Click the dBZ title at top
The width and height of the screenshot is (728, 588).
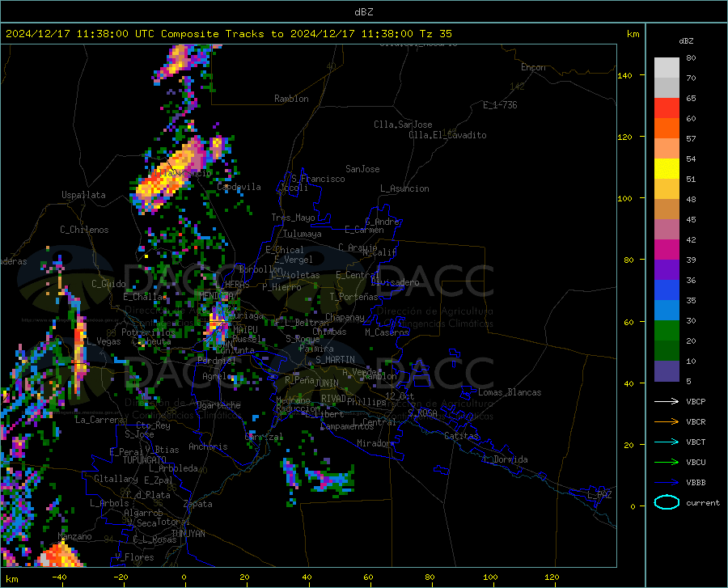point(363,12)
